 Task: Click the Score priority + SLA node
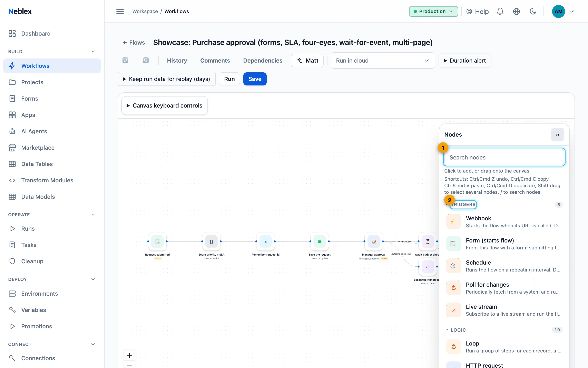(x=211, y=241)
